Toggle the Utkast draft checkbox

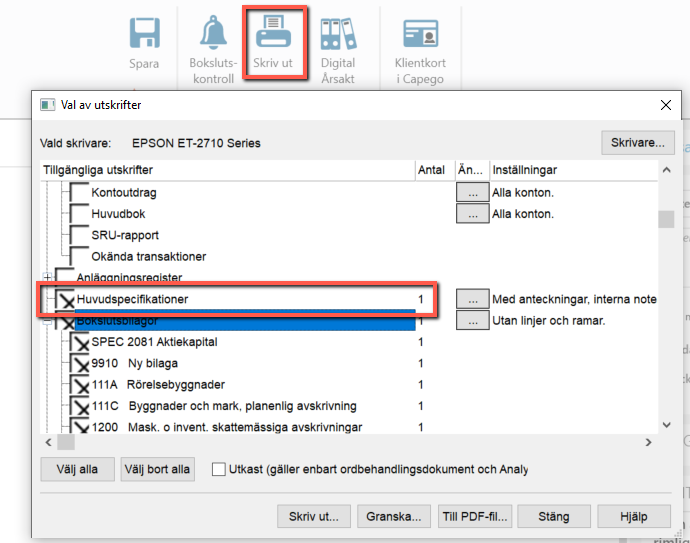point(219,469)
